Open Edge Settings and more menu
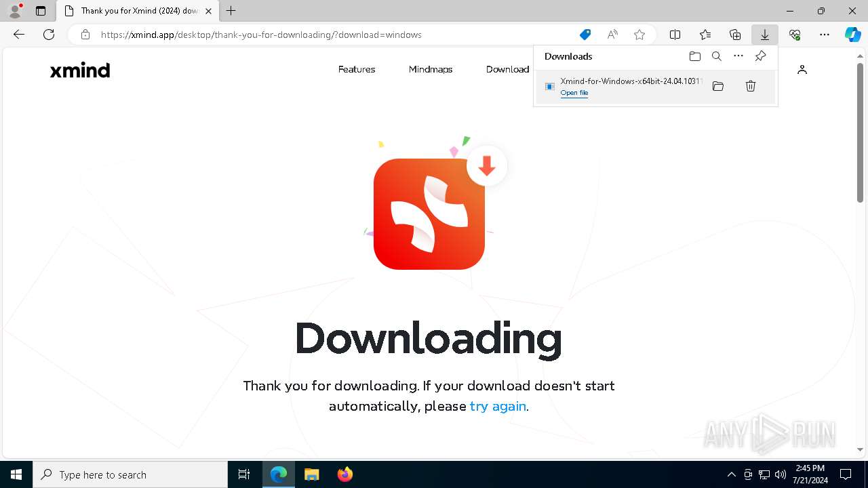 point(825,35)
